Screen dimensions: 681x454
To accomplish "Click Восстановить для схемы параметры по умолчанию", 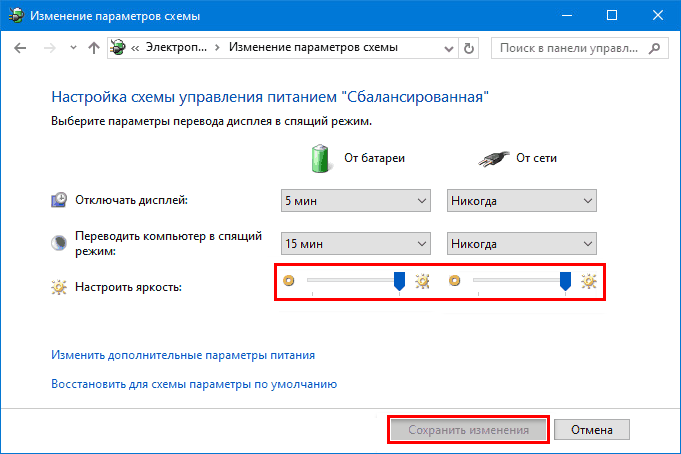I will 194,384.
